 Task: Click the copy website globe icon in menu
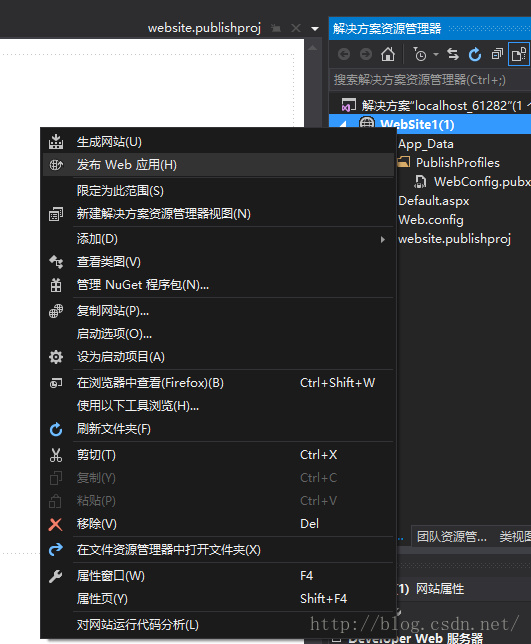coord(56,311)
